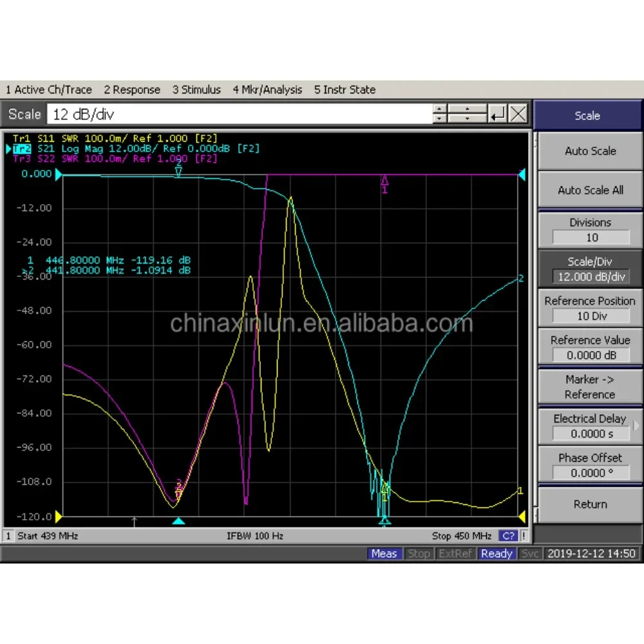Select active trace Tr2 S21 Log Mag label
The image size is (644, 644).
pos(137,148)
